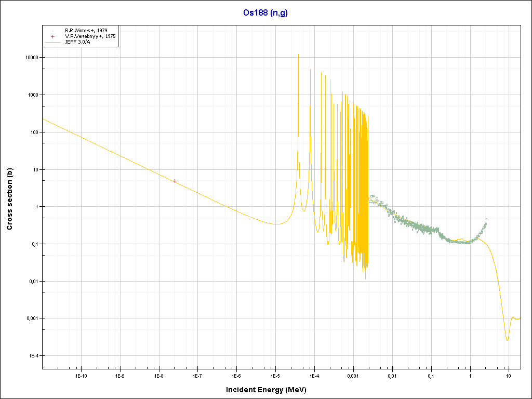Select the Incident Energy (MeV) axis title
This screenshot has height=399, width=532.
pyautogui.click(x=270, y=389)
